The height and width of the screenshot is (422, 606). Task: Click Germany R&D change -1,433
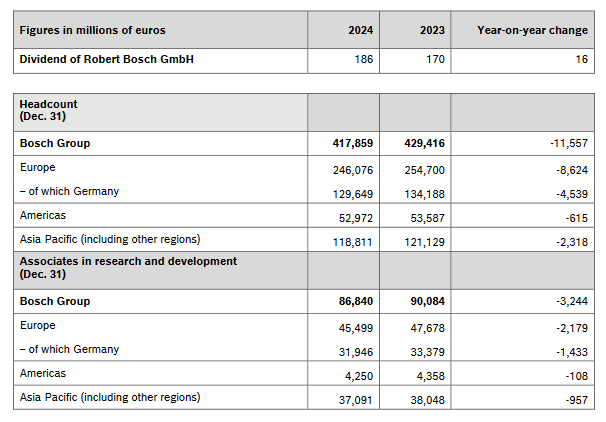point(572,352)
